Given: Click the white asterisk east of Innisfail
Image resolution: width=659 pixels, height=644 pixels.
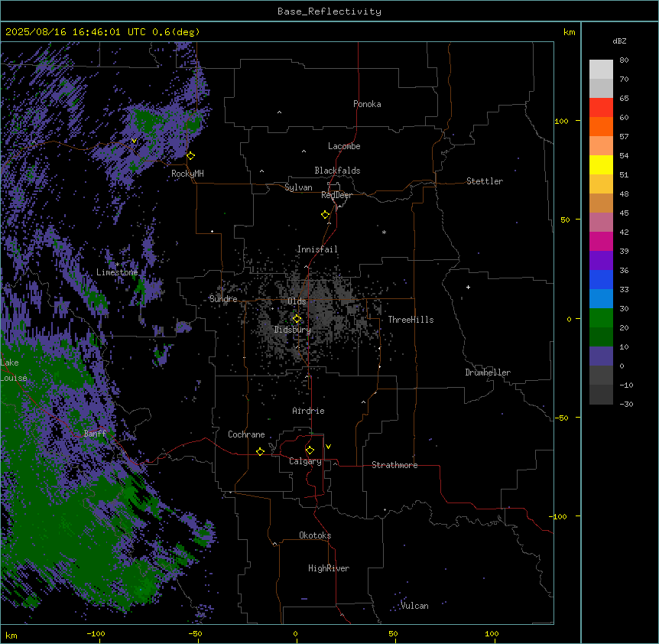Looking at the screenshot, I should click(x=384, y=232).
